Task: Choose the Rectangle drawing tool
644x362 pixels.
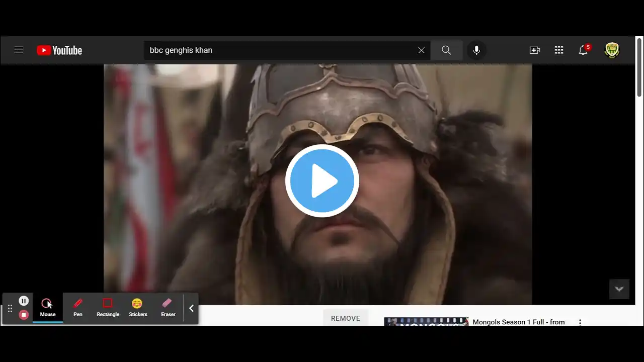Action: pyautogui.click(x=108, y=308)
